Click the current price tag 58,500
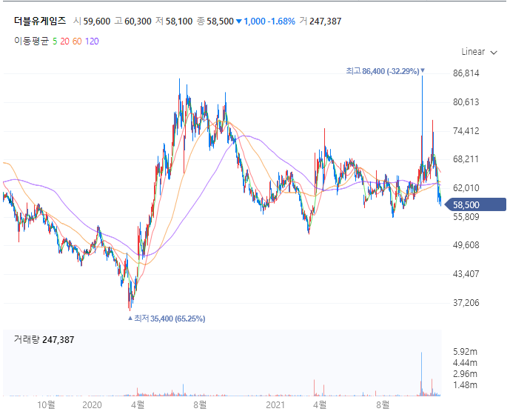The image size is (510, 420). (475, 204)
